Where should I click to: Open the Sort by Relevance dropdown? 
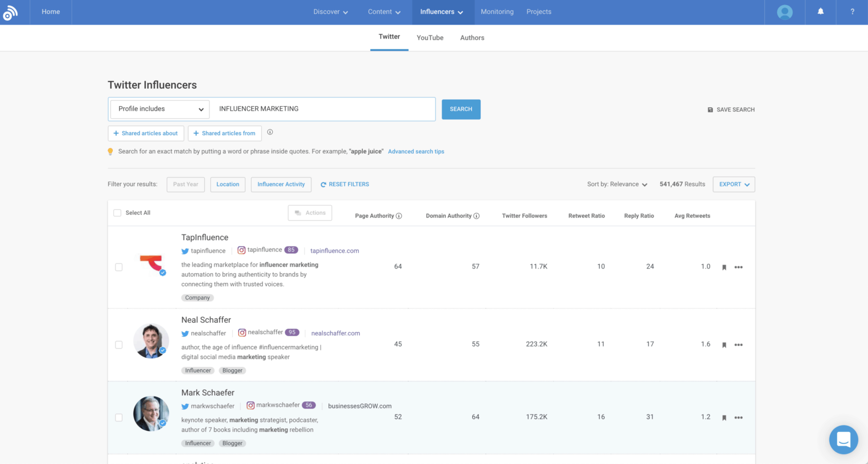tap(617, 184)
